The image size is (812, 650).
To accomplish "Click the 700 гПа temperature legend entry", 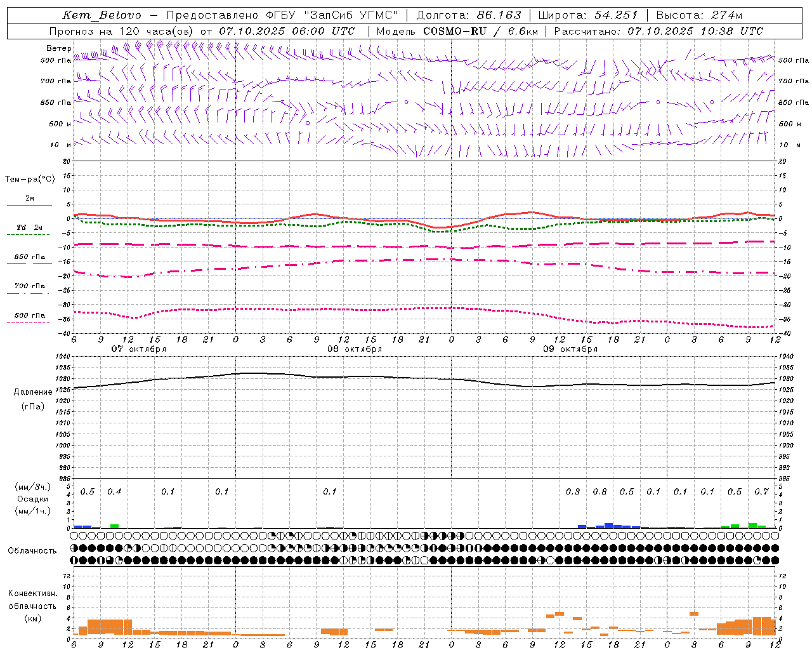I will click(29, 286).
